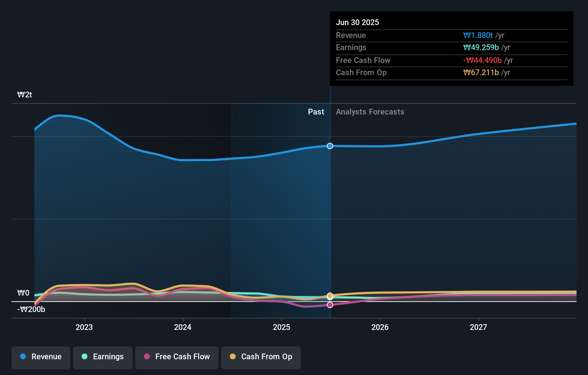Select the Revenue marker on the chart

point(329,146)
